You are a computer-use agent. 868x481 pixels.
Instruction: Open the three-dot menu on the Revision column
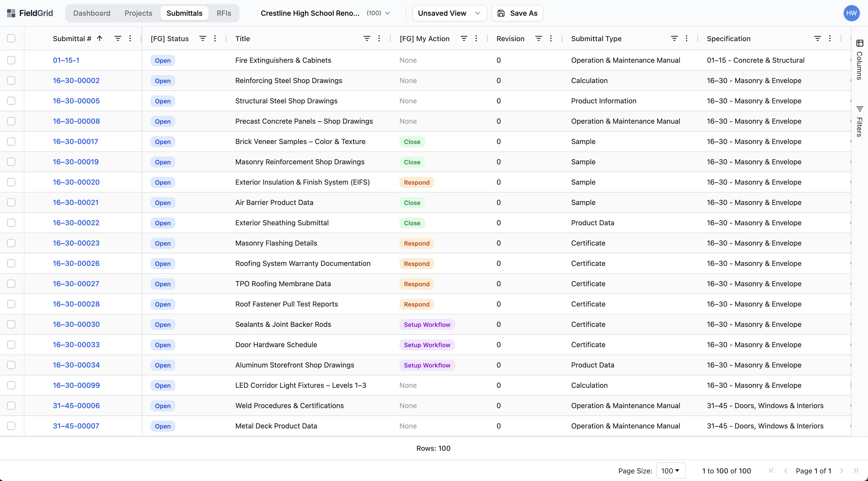pyautogui.click(x=551, y=38)
